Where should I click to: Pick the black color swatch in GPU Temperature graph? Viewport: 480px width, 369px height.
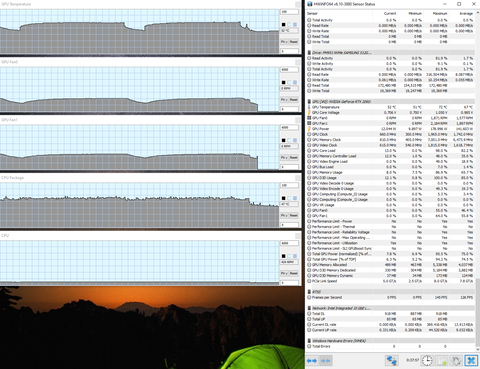coord(284,25)
